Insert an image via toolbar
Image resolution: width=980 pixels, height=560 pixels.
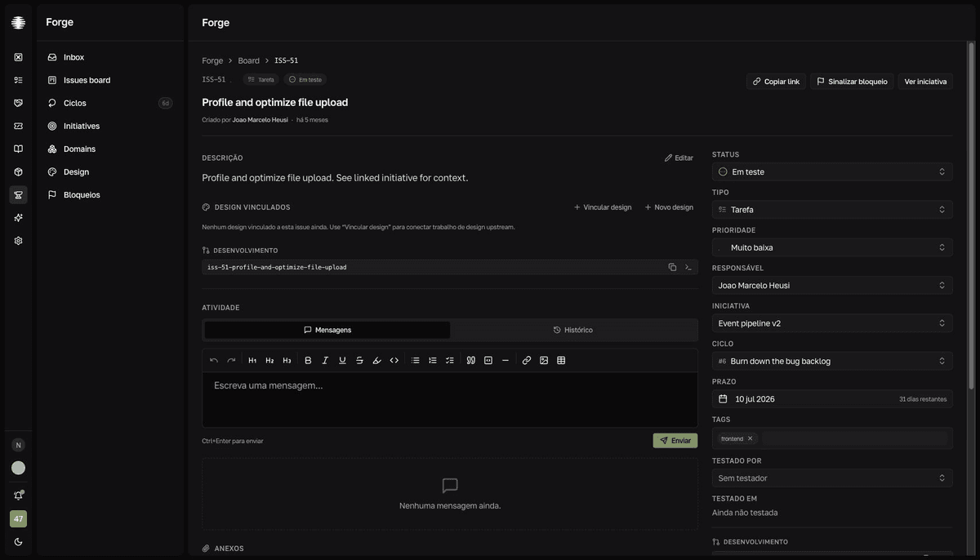click(x=543, y=360)
